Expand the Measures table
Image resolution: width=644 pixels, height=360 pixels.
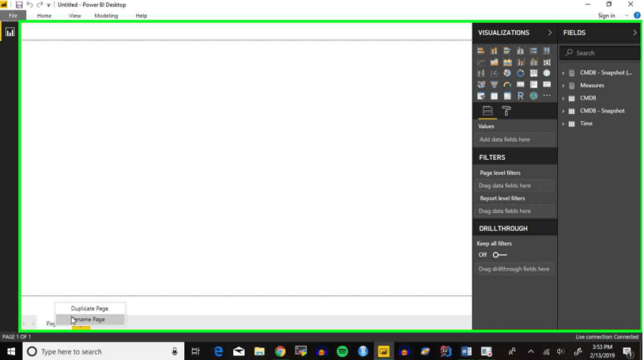point(563,85)
